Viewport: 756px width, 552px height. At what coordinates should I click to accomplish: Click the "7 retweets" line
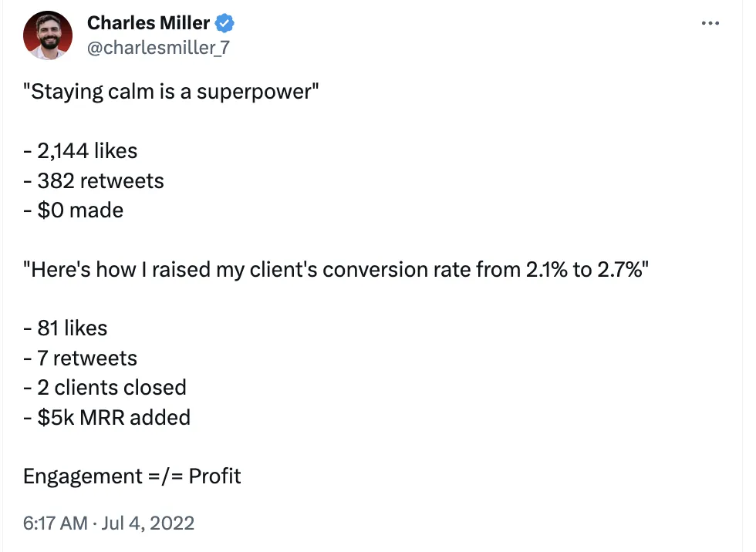click(x=79, y=358)
